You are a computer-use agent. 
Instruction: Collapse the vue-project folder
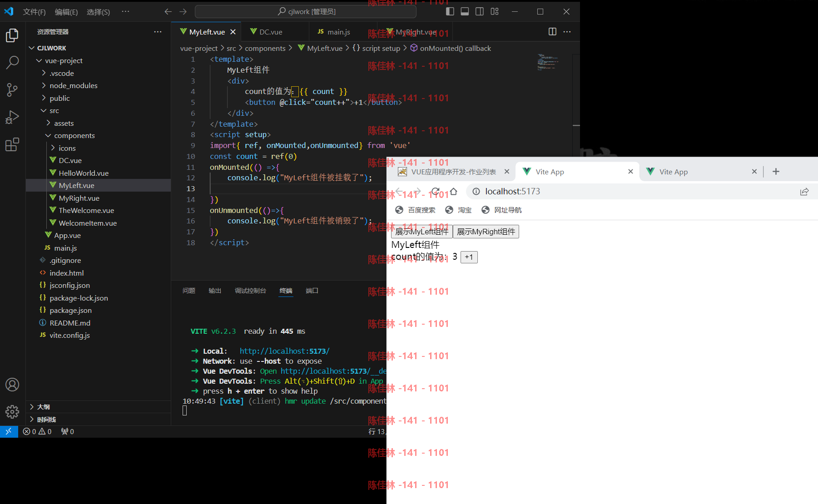[98, 60]
